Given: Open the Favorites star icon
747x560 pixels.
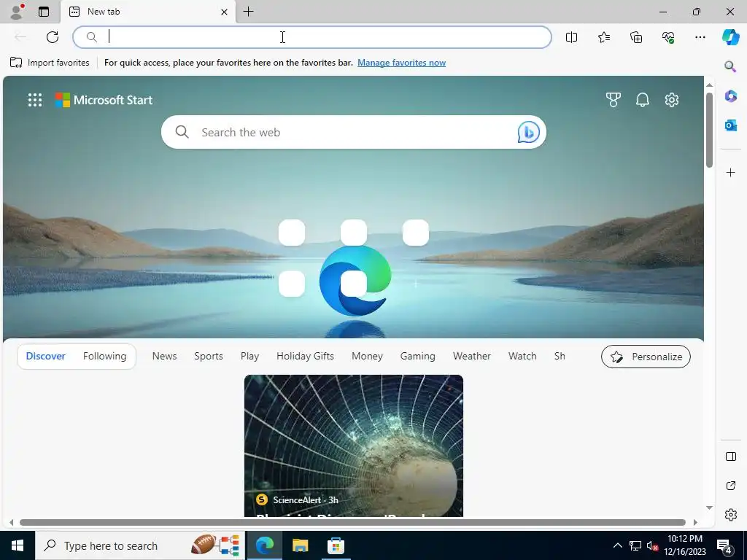Looking at the screenshot, I should (x=603, y=37).
